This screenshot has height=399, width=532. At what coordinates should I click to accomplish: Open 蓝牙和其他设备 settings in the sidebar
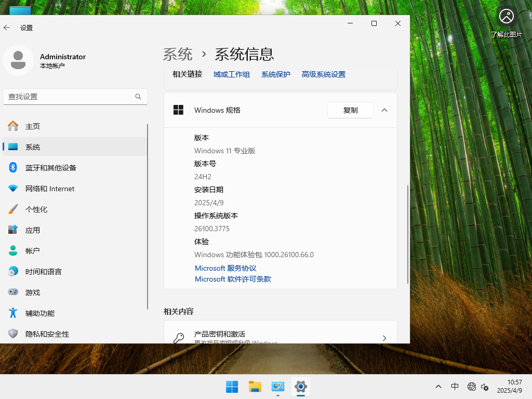[x=50, y=167]
